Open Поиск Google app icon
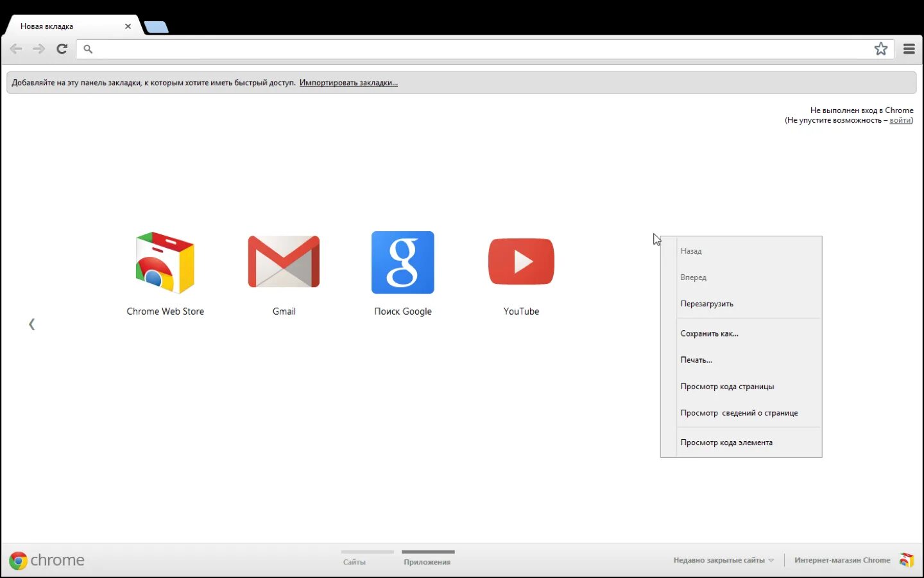Screen dimensions: 924x578 (402, 262)
